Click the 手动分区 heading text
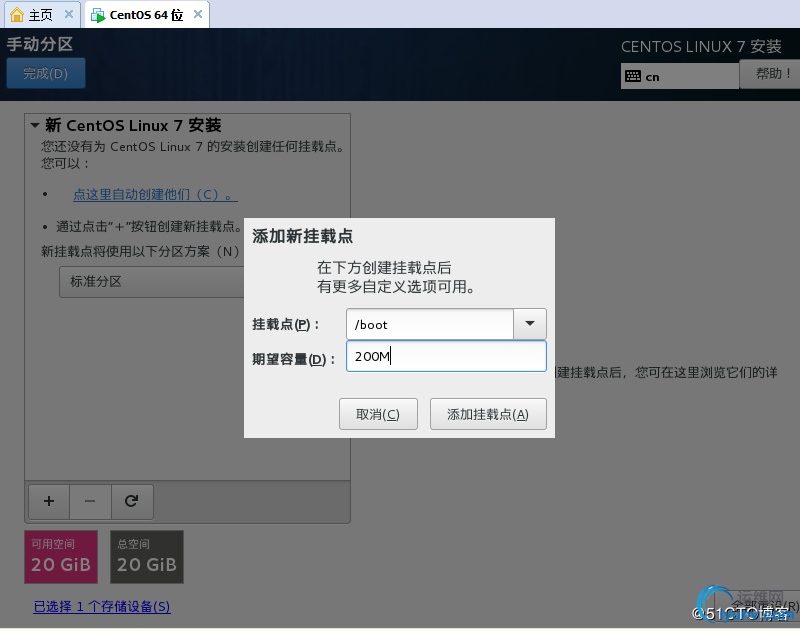The height and width of the screenshot is (631, 800). [40, 44]
